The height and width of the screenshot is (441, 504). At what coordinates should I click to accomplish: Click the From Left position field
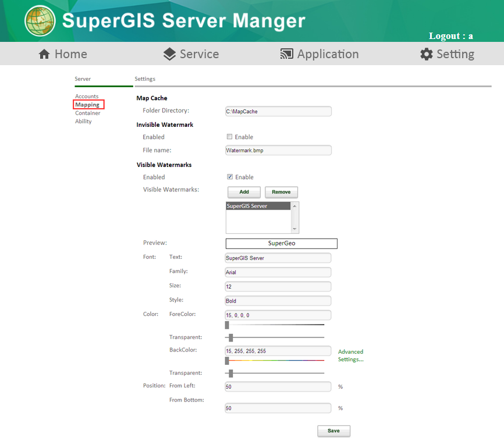[x=278, y=387]
